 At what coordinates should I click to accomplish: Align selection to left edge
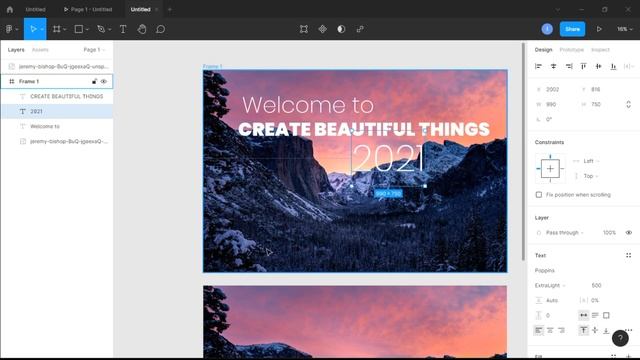[x=538, y=66]
